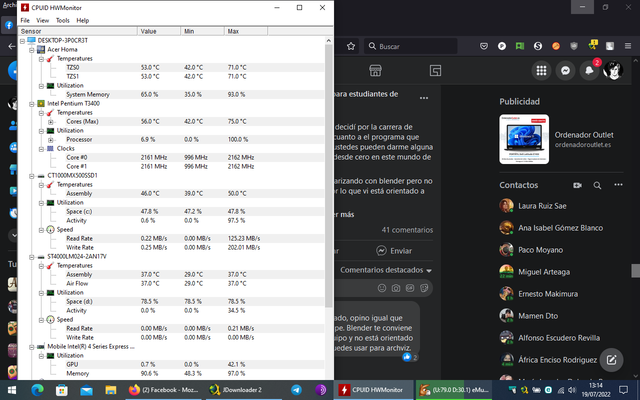
Task: Open Microsoft Edge from the taskbar
Action: pyautogui.click(x=37, y=390)
